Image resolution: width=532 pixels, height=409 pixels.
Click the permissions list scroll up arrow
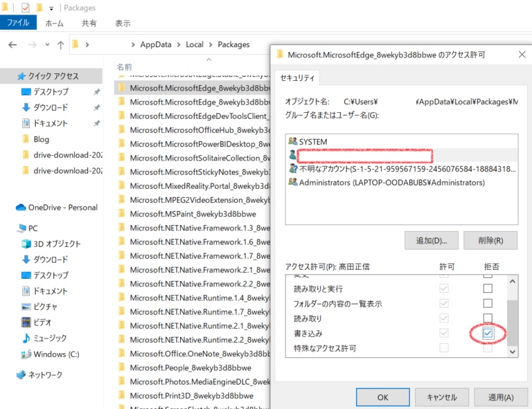(513, 281)
